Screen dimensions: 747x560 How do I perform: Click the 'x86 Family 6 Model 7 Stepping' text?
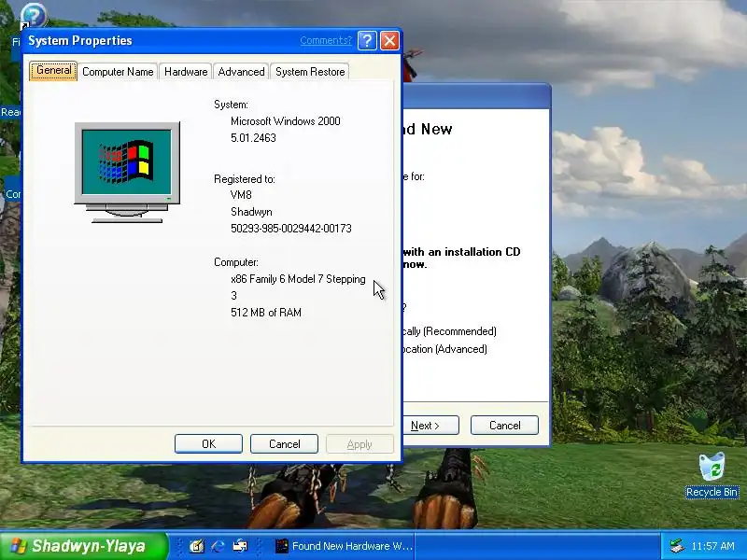298,279
